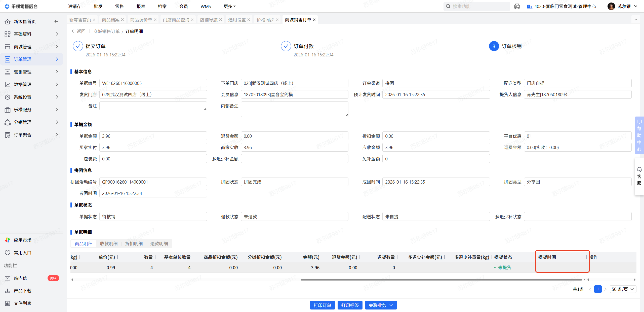Open the 50 条/页 page size dropdown
Image resolution: width=644 pixels, height=312 pixels.
623,289
